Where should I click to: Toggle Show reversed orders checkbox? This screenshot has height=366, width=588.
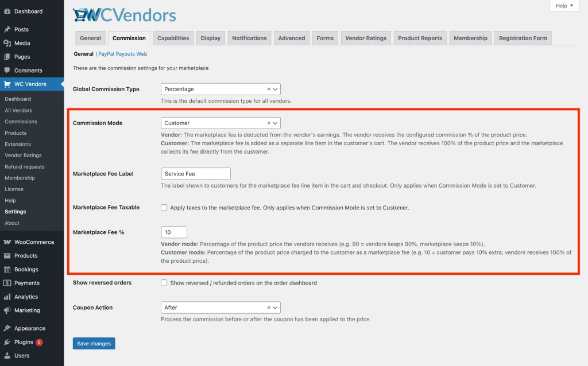pyautogui.click(x=164, y=283)
